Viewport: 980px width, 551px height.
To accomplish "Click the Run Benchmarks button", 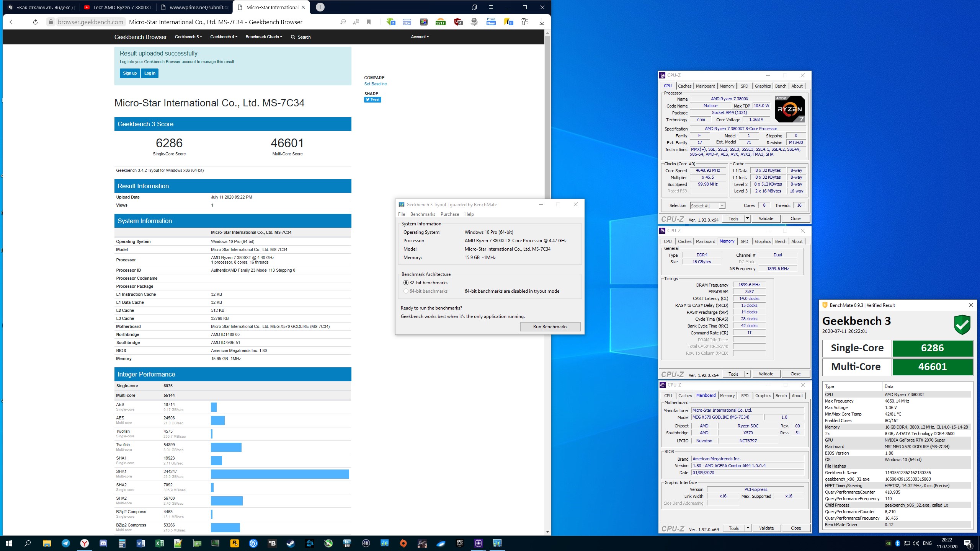I will coord(550,327).
